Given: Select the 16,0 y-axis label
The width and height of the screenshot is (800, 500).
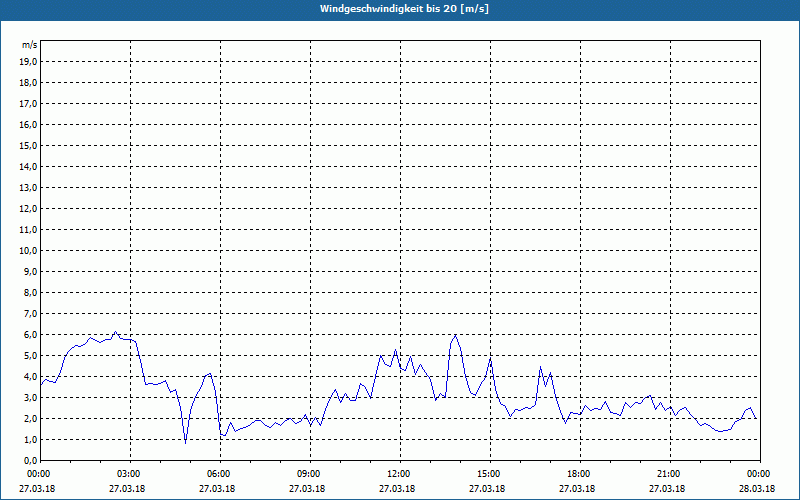Looking at the screenshot, I should pos(28,124).
